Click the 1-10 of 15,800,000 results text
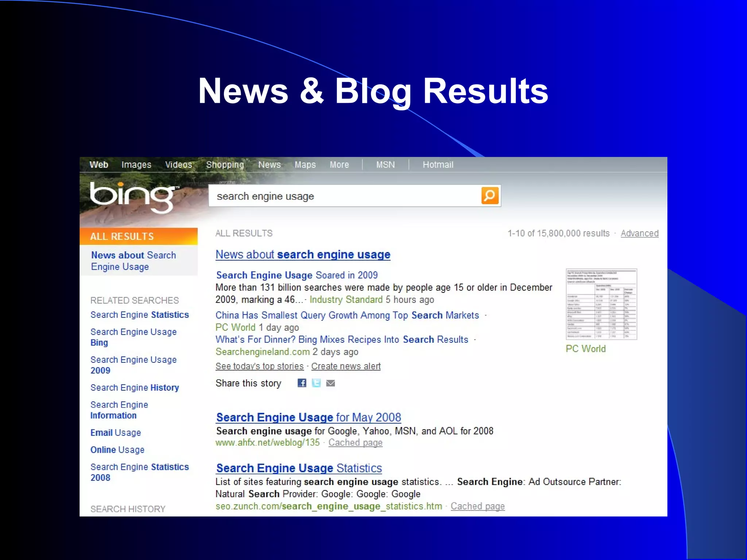 [558, 233]
